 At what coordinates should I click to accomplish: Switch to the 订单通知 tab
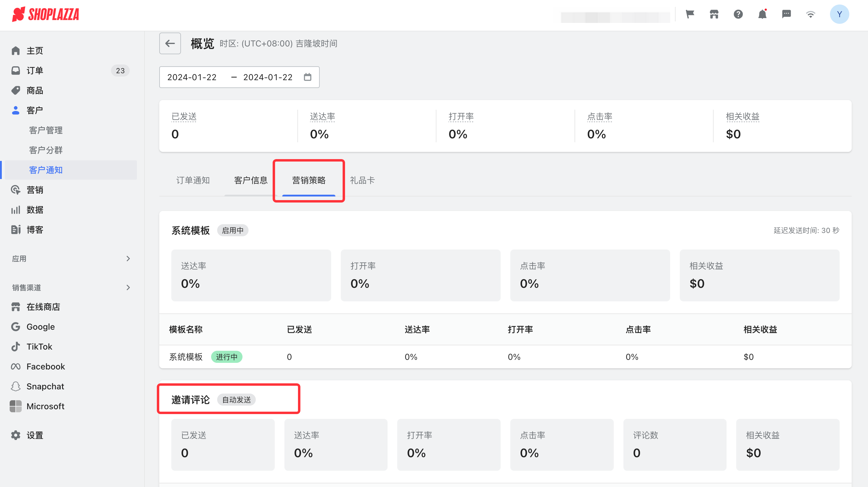[192, 181]
